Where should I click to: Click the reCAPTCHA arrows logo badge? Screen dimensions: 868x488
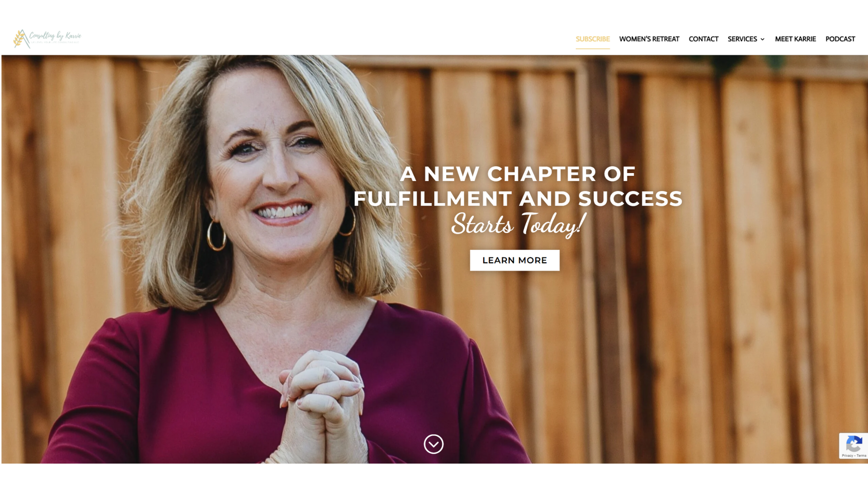[854, 444]
